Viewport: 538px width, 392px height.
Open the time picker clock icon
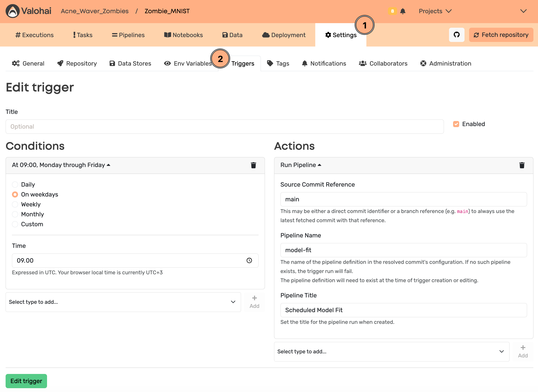tap(249, 261)
